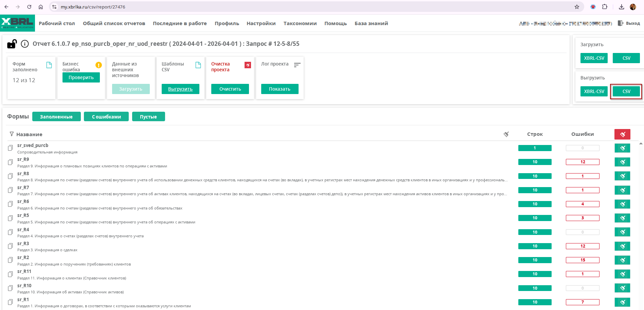Click the filter funnel icon by Название

(x=12, y=134)
